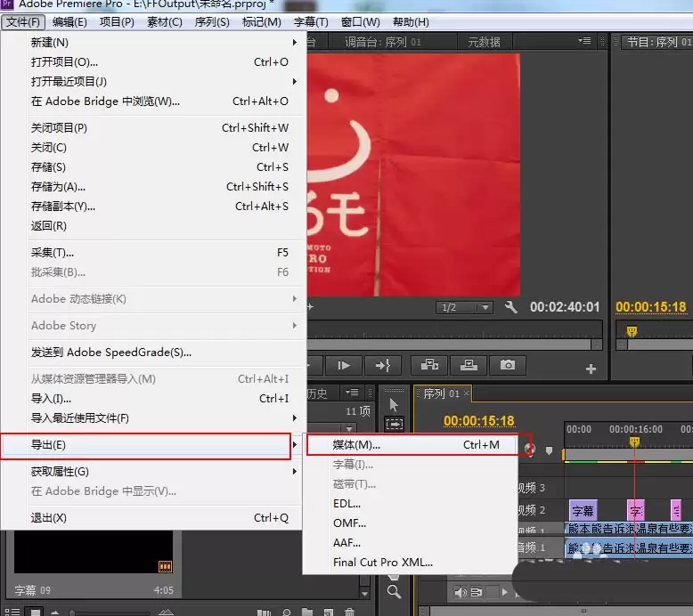Switch to the 元数据 tab
This screenshot has width=693, height=616.
pos(484,42)
